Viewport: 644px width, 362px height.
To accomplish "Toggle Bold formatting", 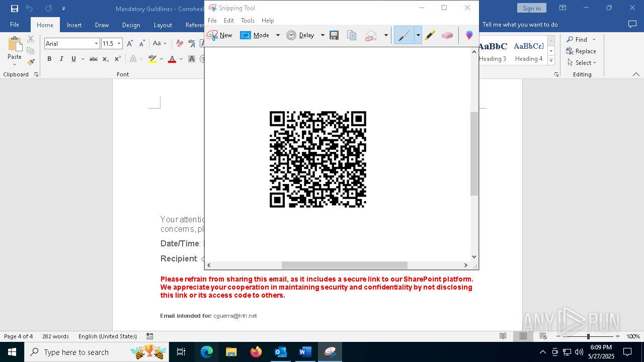I will [49, 59].
